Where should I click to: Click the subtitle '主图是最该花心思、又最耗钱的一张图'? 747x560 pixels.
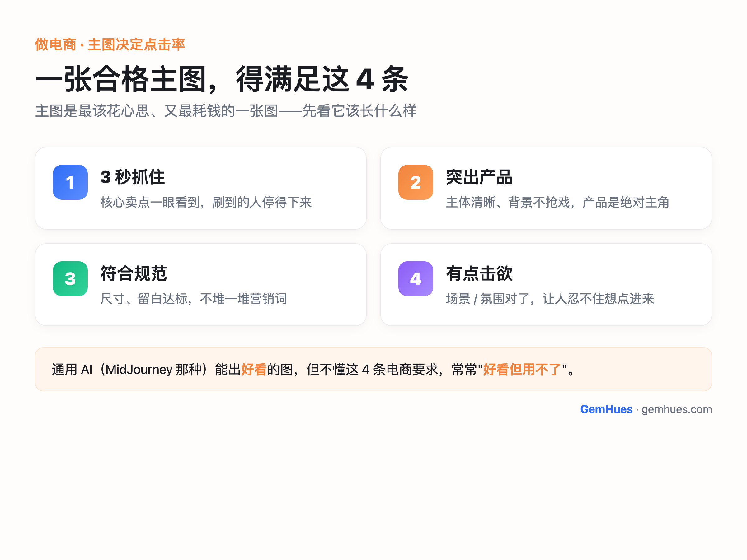click(156, 111)
